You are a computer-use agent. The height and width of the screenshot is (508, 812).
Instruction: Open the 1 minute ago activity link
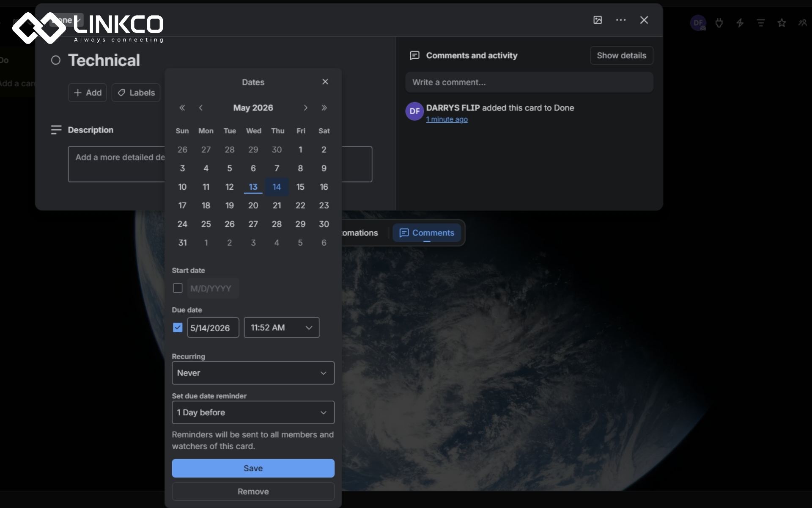click(x=447, y=119)
